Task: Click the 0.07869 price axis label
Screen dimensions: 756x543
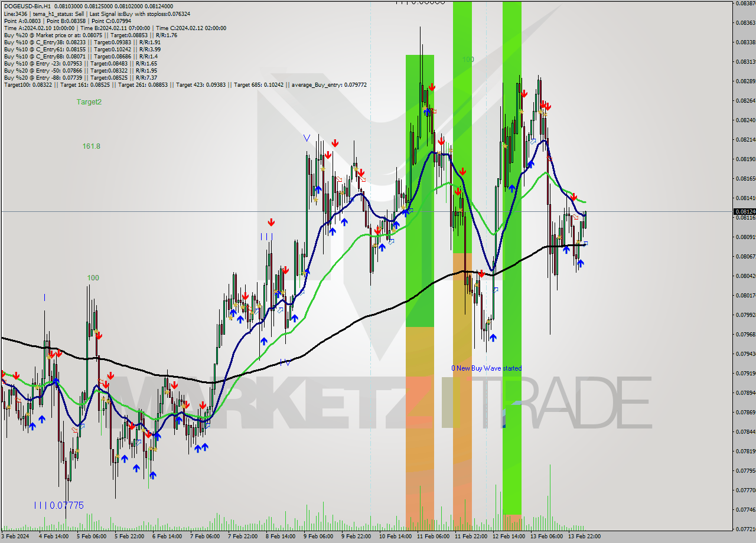Action: [x=745, y=412]
